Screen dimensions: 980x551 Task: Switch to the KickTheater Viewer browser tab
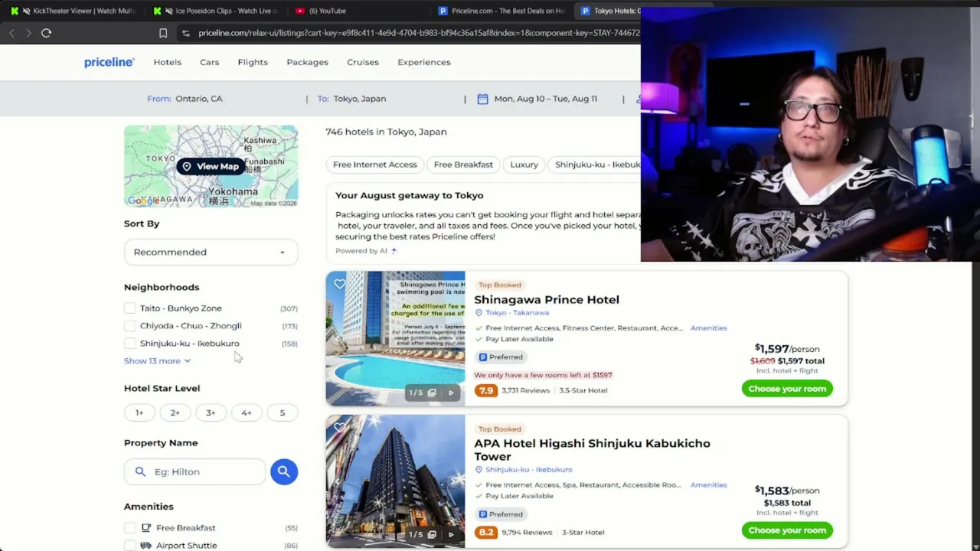pos(73,11)
